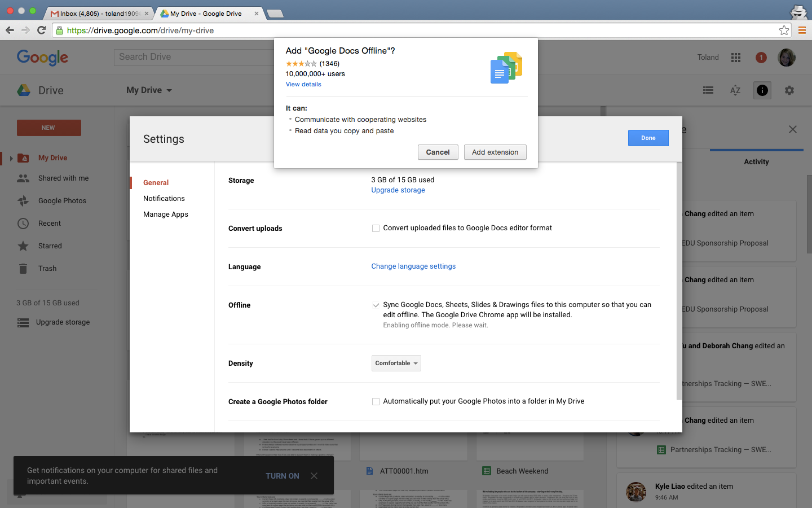Dismiss the notifications toast with X

point(314,476)
